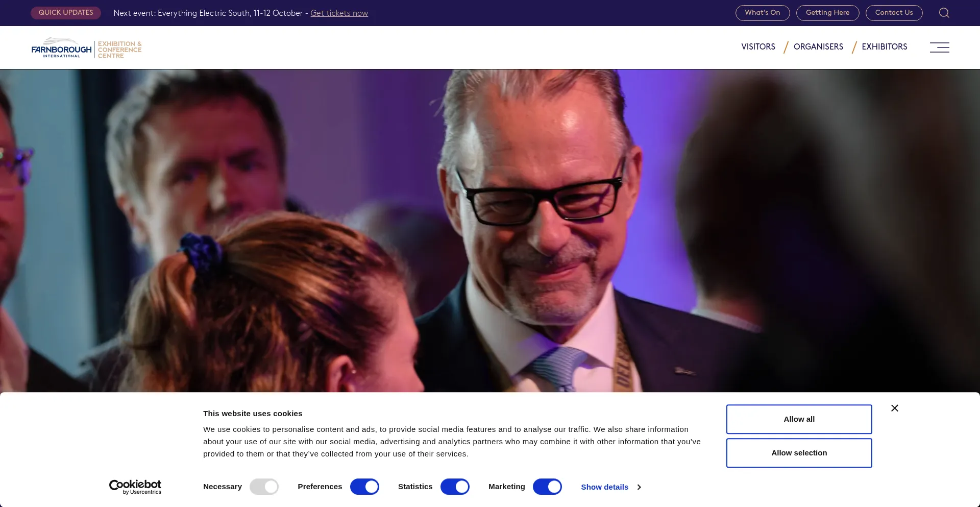The width and height of the screenshot is (980, 507).
Task: Open the search magnifier icon
Action: (944, 13)
